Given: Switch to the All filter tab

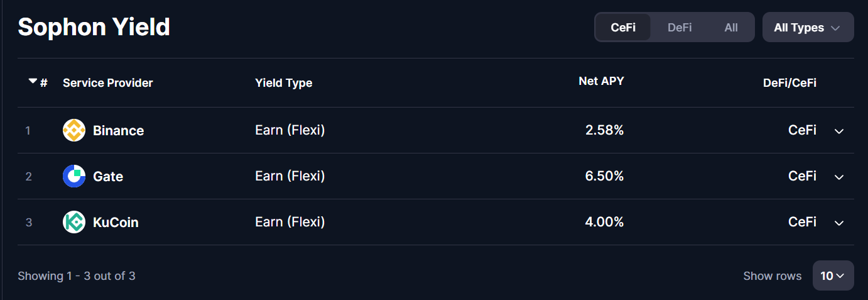Looking at the screenshot, I should pos(731,28).
